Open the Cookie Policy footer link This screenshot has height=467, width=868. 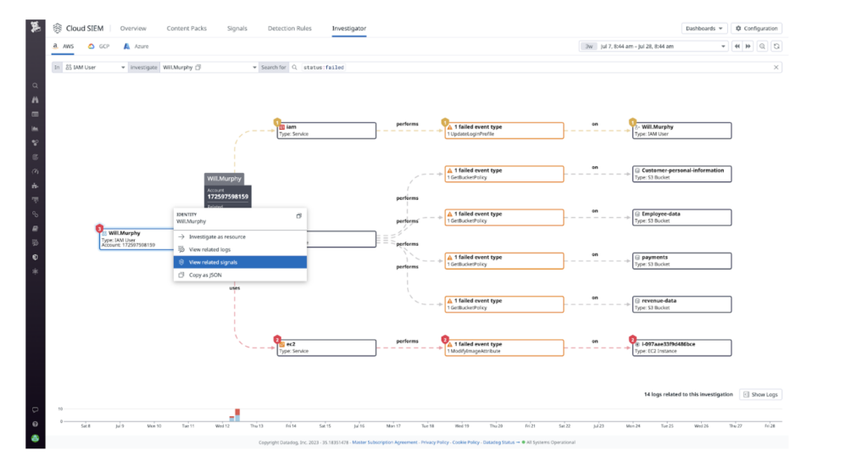465,442
